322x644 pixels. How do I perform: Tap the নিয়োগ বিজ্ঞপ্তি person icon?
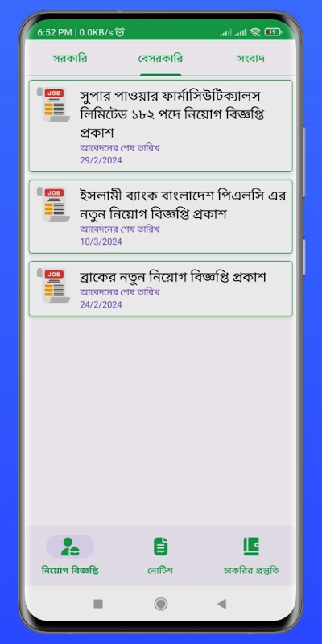70,547
